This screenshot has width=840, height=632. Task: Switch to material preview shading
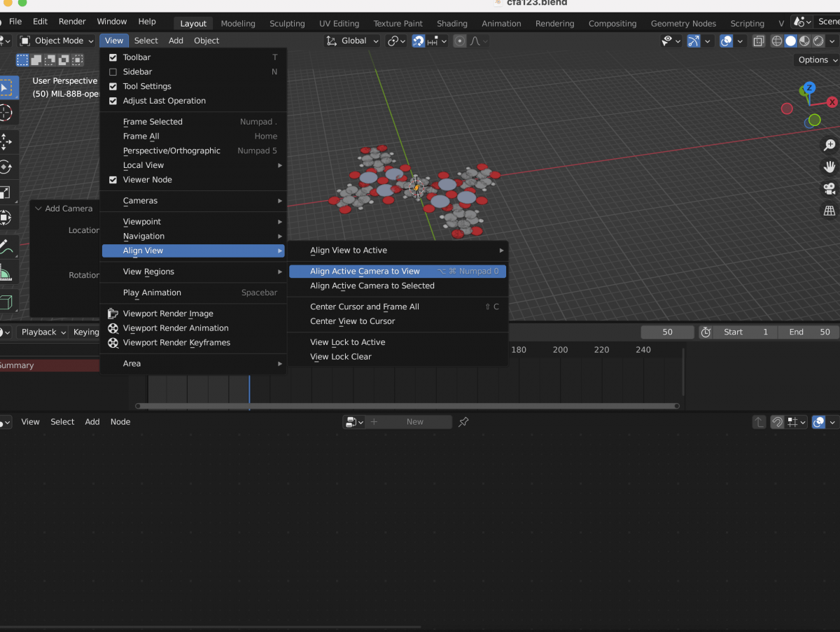coord(805,41)
